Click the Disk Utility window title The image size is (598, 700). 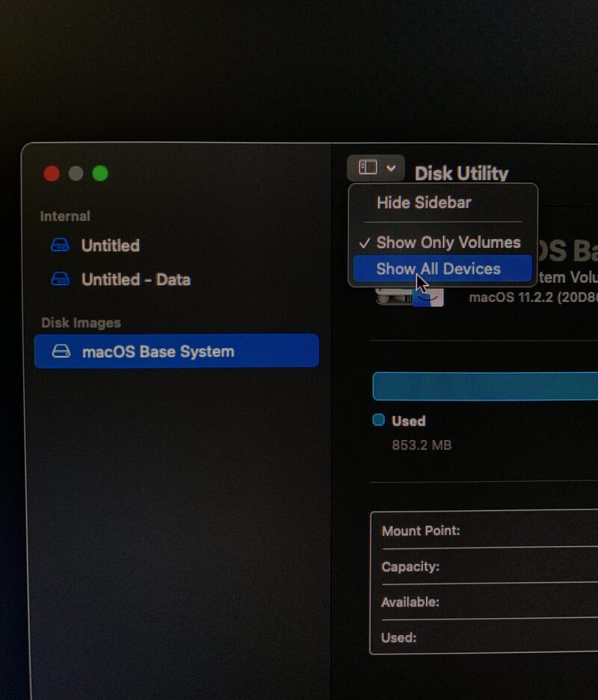(x=462, y=173)
